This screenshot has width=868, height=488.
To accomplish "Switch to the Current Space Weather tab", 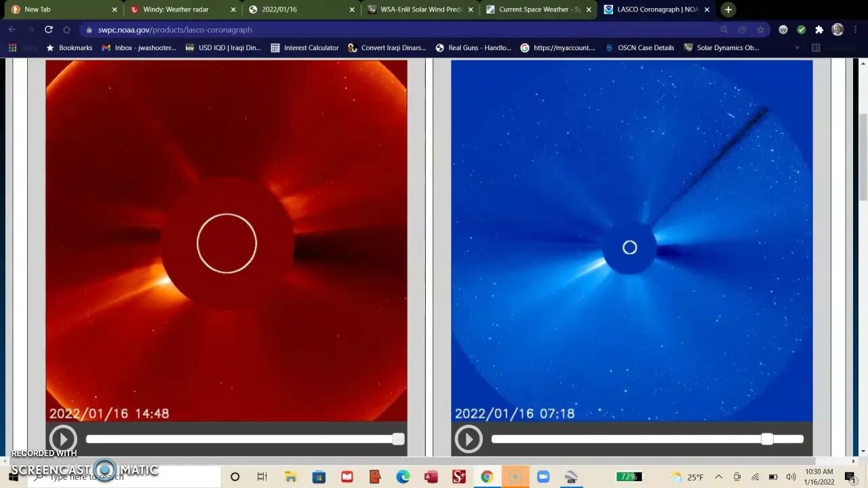I will pos(539,9).
